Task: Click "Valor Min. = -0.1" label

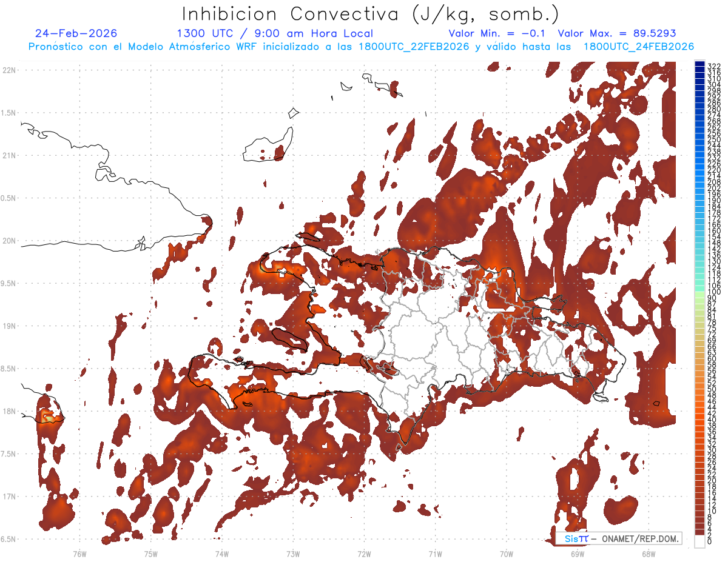Action: tap(498, 33)
